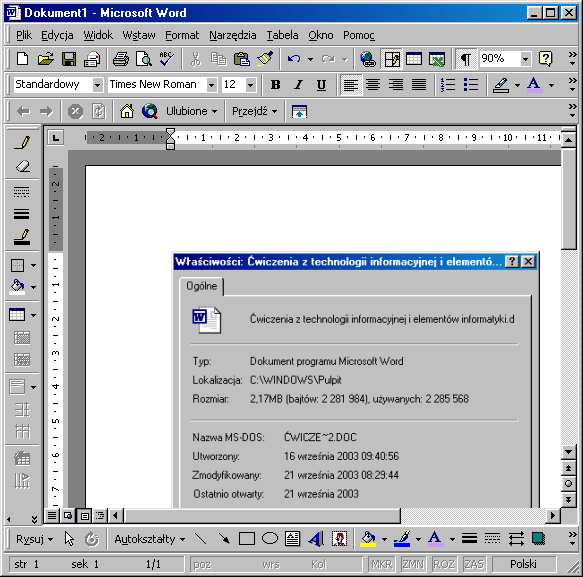Apply yellow fill color on Drawing toolbar

(x=368, y=538)
